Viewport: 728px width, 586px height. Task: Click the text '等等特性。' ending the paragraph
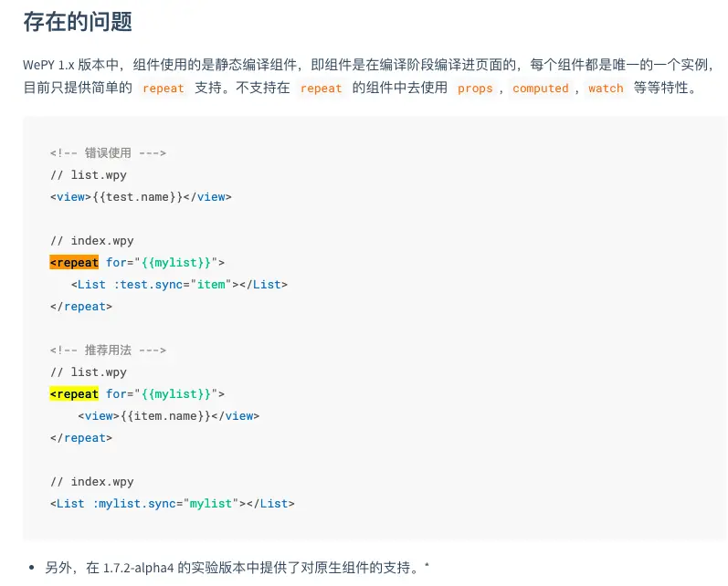pos(667,88)
